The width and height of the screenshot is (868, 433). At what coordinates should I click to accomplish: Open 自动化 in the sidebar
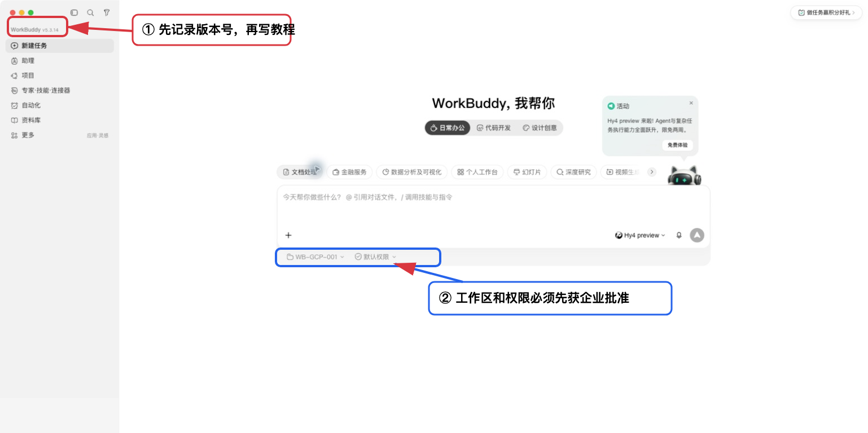(60, 105)
